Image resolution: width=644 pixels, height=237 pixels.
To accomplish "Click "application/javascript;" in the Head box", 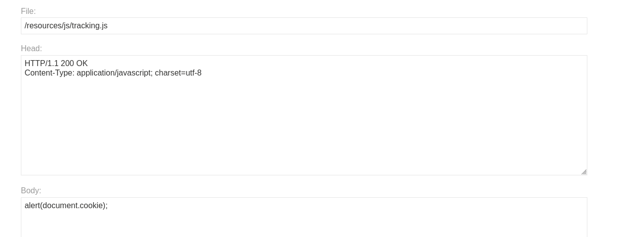I will [x=114, y=73].
